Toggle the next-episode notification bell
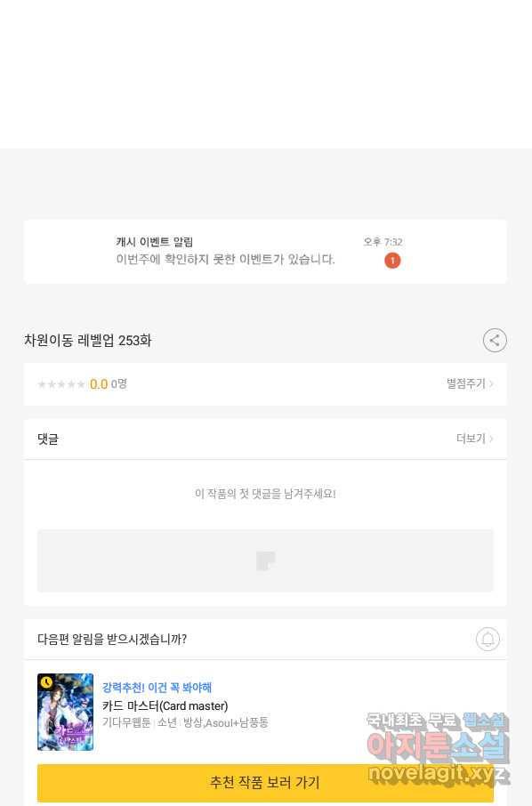Screen dimensions: 532x806 [x=488, y=639]
